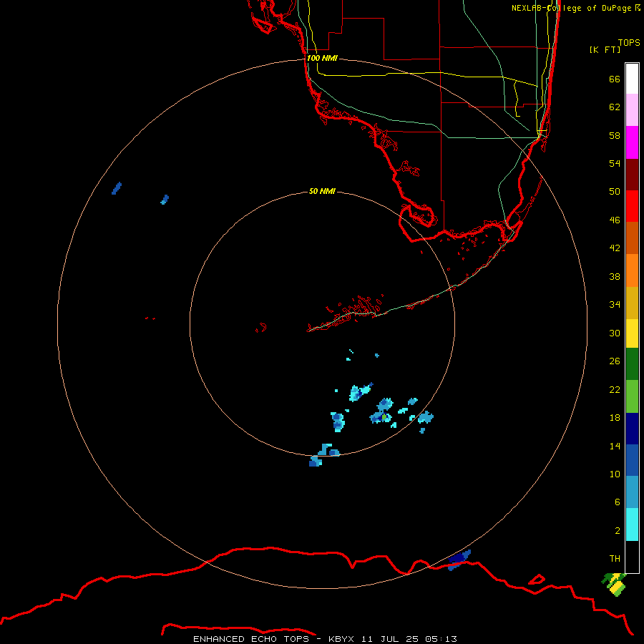The width and height of the screenshot is (644, 644).
Task: Click the "NEXLAB-College of DuPage" credit text
Action: (571, 8)
